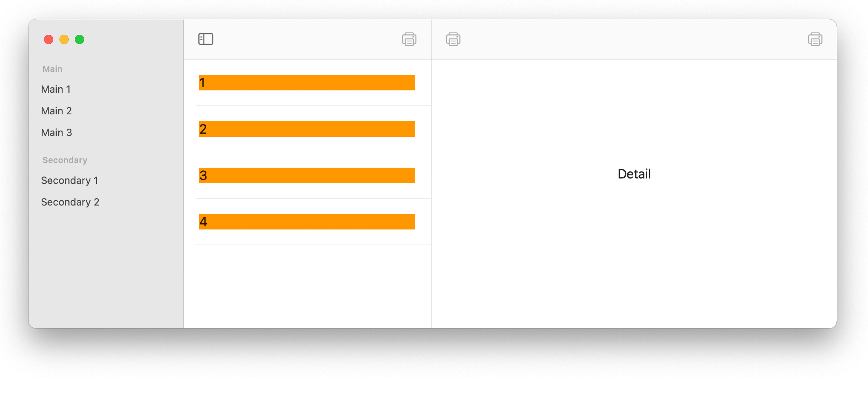Pick the orange list row numbered 3

tap(307, 175)
